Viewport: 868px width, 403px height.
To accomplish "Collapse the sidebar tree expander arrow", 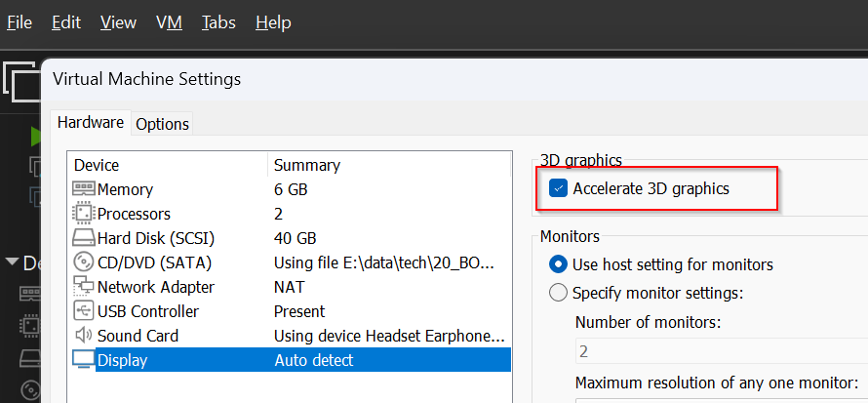I will point(12,262).
